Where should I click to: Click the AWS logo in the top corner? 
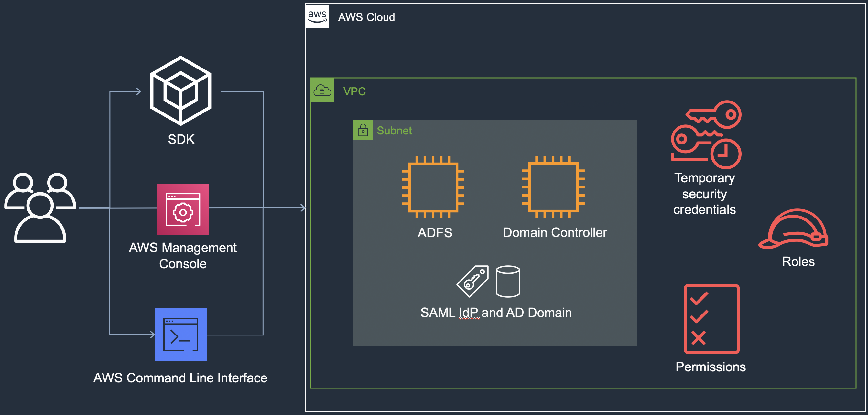click(x=317, y=16)
